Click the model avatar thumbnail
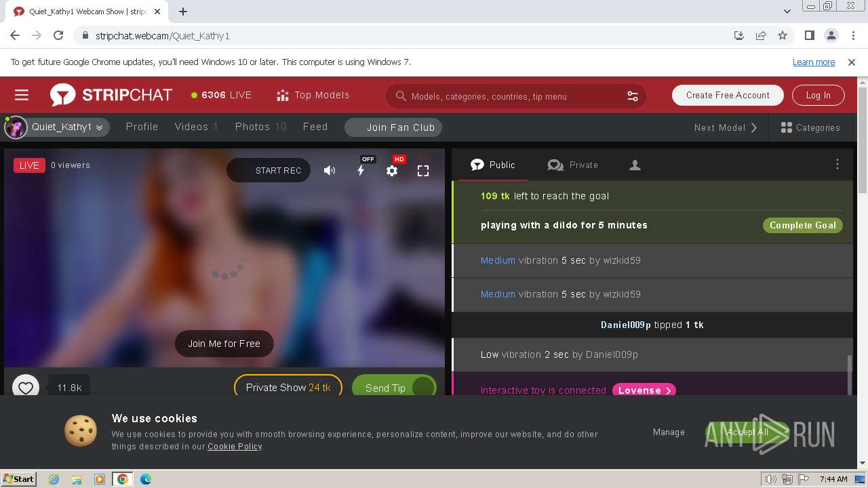Viewport: 868px width, 488px height. [16, 127]
